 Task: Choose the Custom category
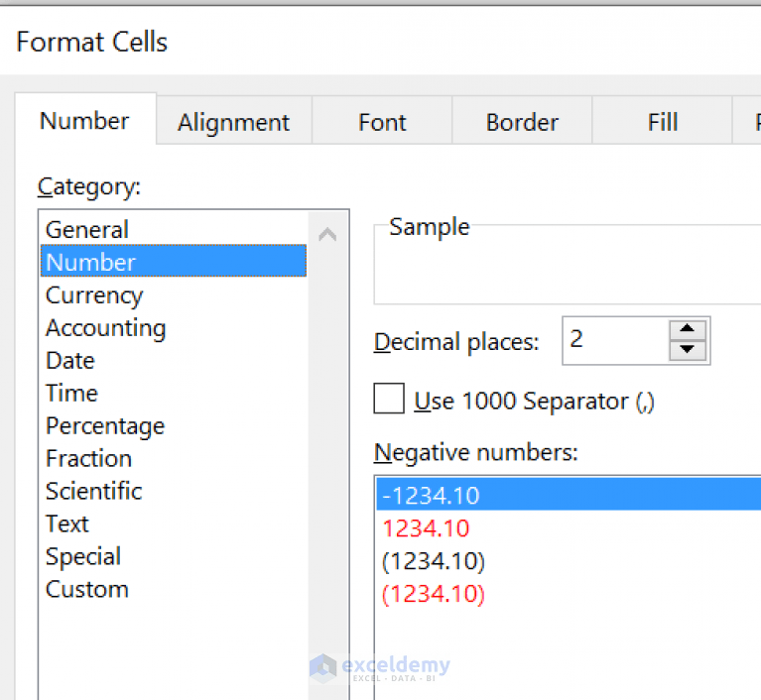click(87, 590)
